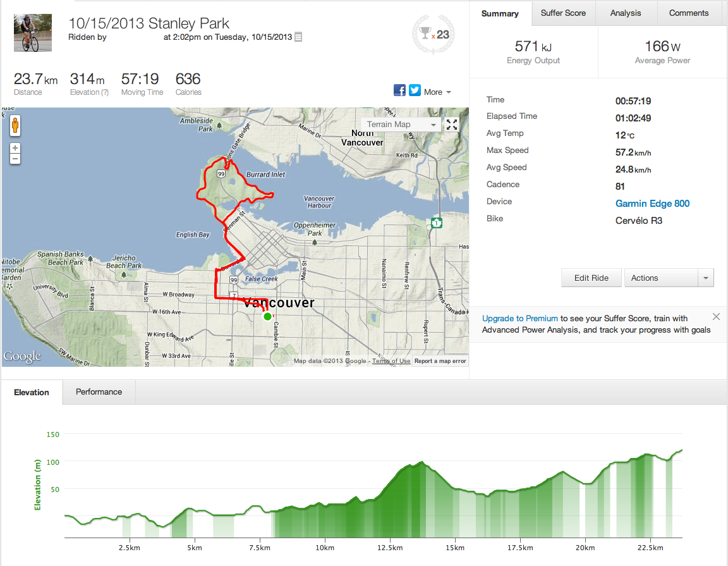Select the Street View pegman icon
This screenshot has height=566, width=728.
(x=15, y=126)
